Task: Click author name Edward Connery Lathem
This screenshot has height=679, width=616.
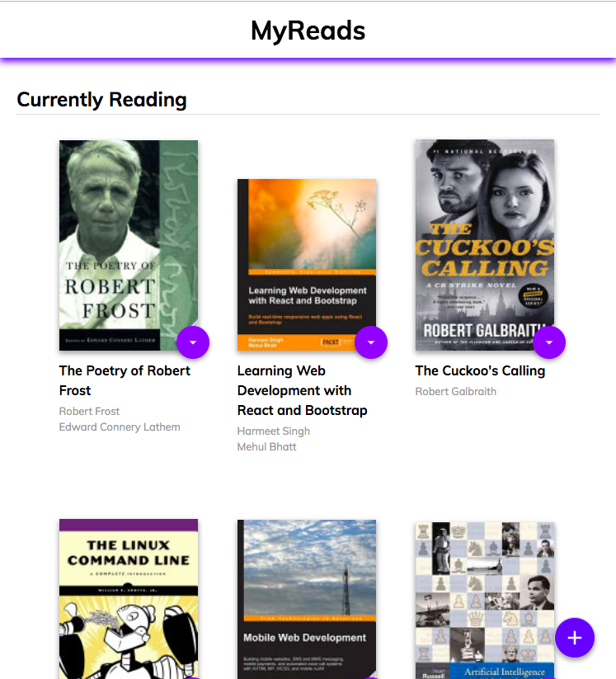Action: coord(120,427)
